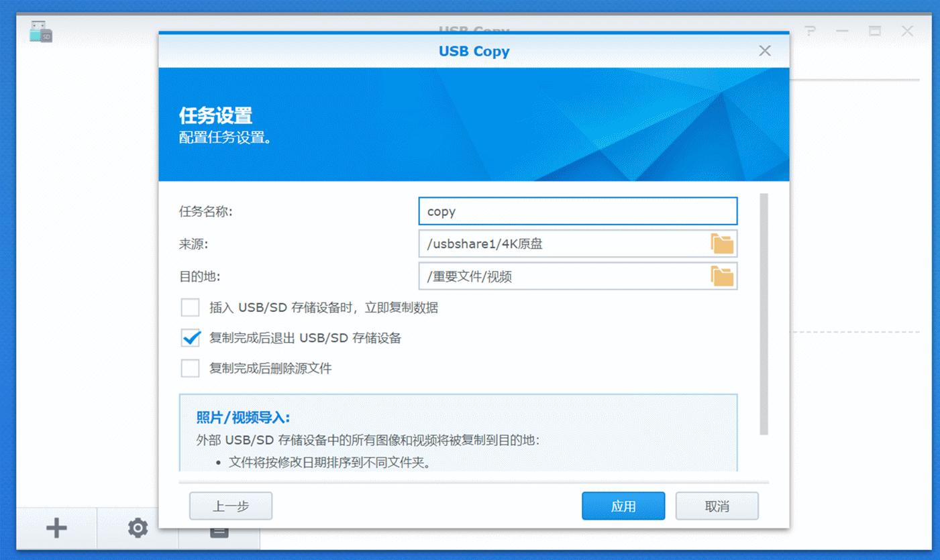Go back with the 上一步 button

click(x=230, y=506)
